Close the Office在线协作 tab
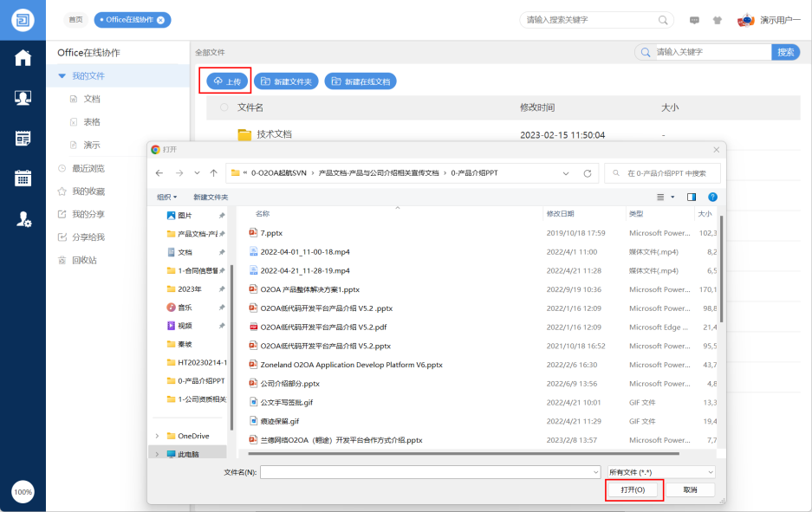Viewport: 812px width, 512px height. pos(160,20)
